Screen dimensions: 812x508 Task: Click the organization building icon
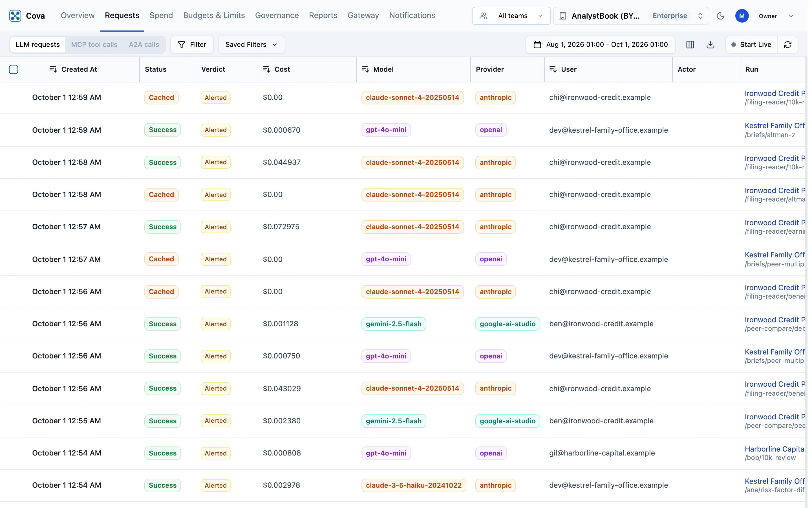coord(563,16)
